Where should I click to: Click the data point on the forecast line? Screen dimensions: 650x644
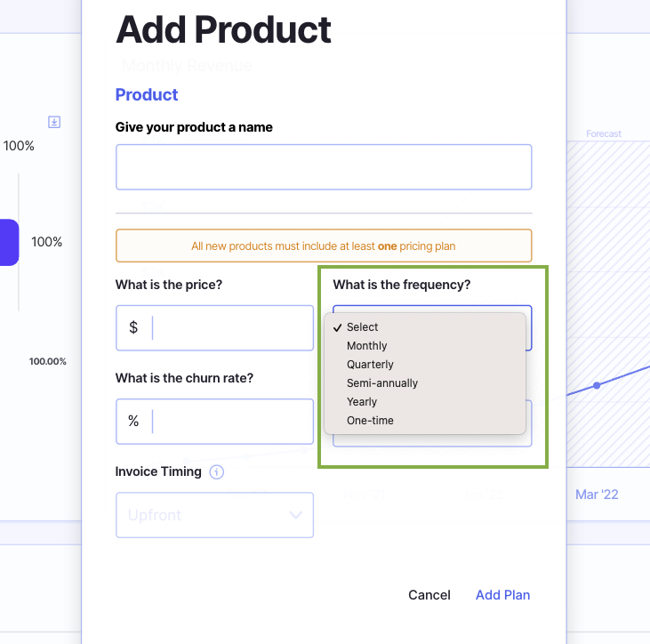pyautogui.click(x=597, y=385)
